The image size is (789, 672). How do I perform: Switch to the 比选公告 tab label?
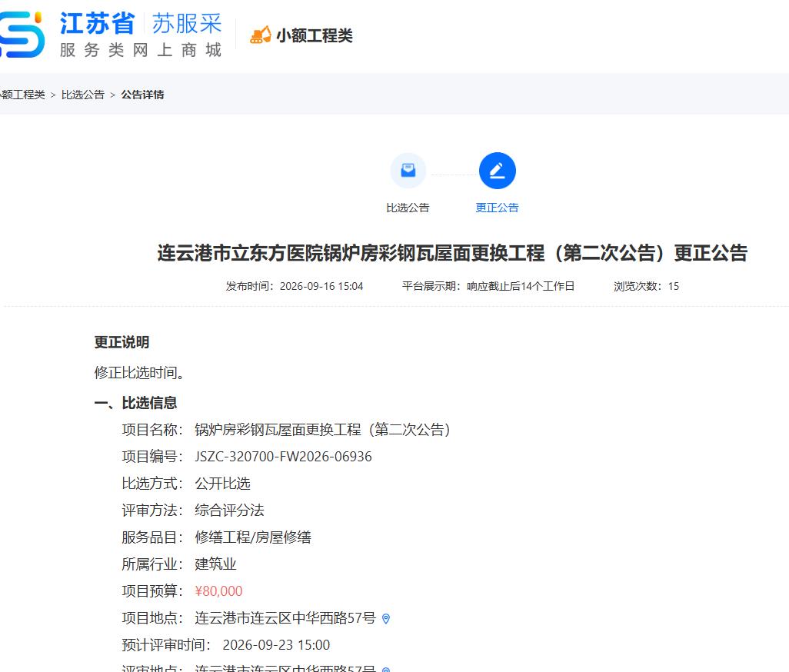click(x=408, y=208)
